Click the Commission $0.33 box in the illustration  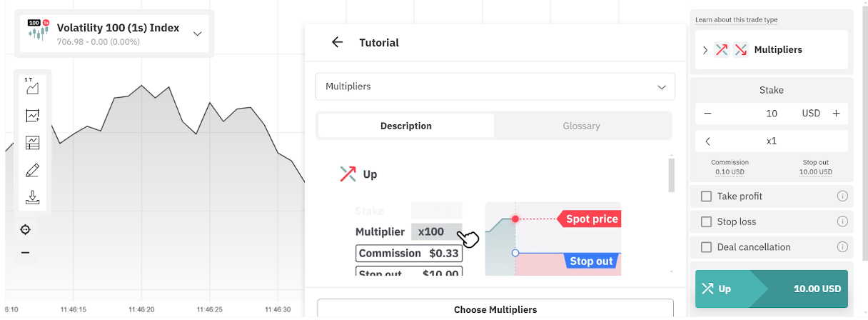[409, 254]
